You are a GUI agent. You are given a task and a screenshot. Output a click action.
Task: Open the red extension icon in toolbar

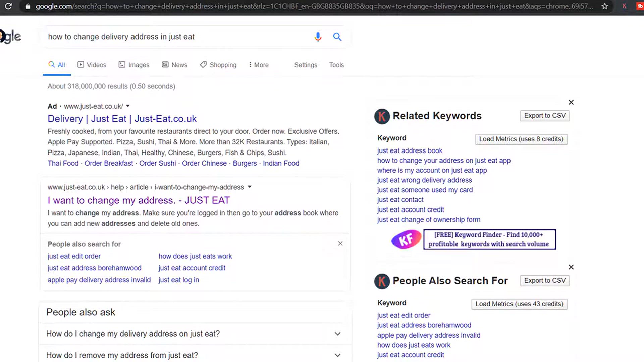click(640, 6)
